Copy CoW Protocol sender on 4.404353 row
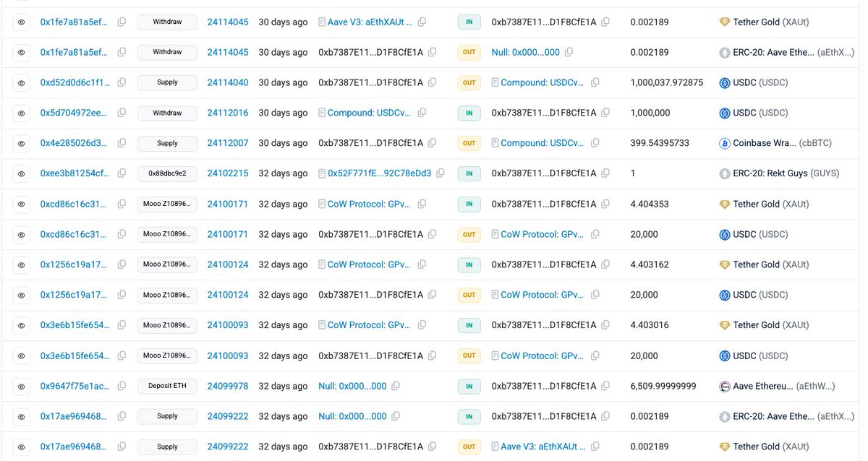The image size is (868, 461). tap(422, 204)
